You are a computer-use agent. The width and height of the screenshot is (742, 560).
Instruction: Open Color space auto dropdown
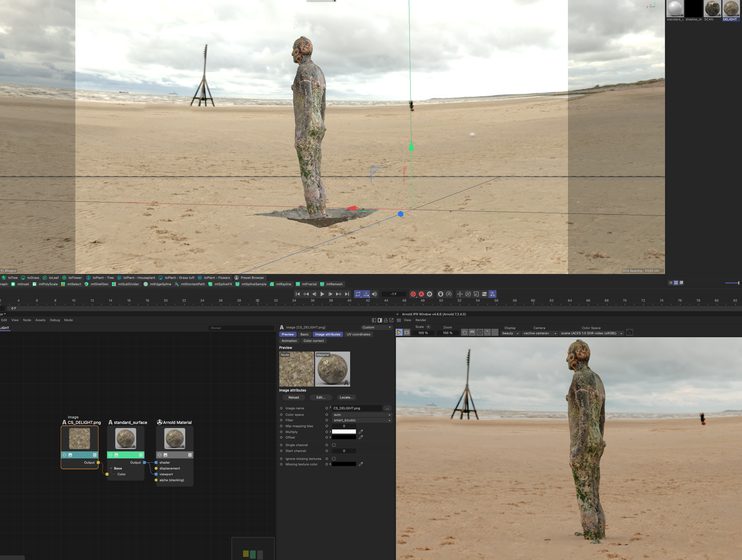click(x=362, y=415)
